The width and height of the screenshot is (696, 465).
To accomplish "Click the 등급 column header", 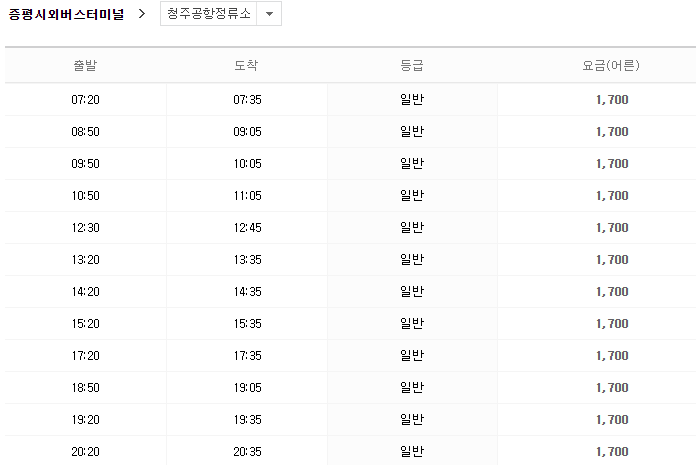I will point(412,65).
